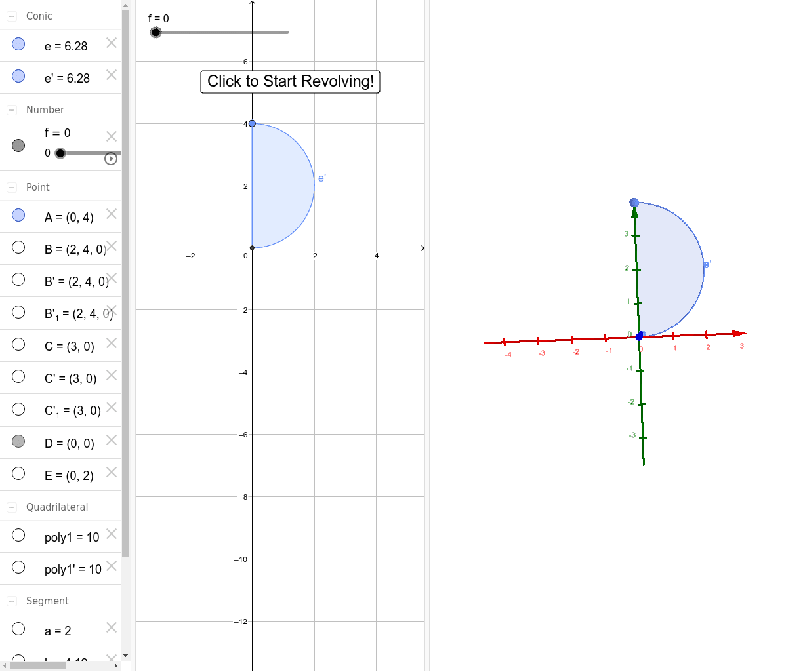Delete segment a using the X icon
The height and width of the screenshot is (672, 803).
pyautogui.click(x=111, y=627)
